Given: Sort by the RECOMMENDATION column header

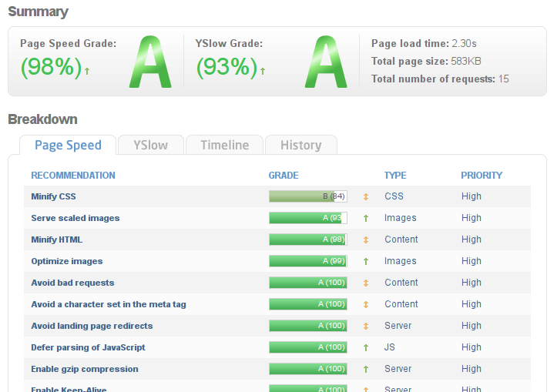Looking at the screenshot, I should [x=73, y=176].
